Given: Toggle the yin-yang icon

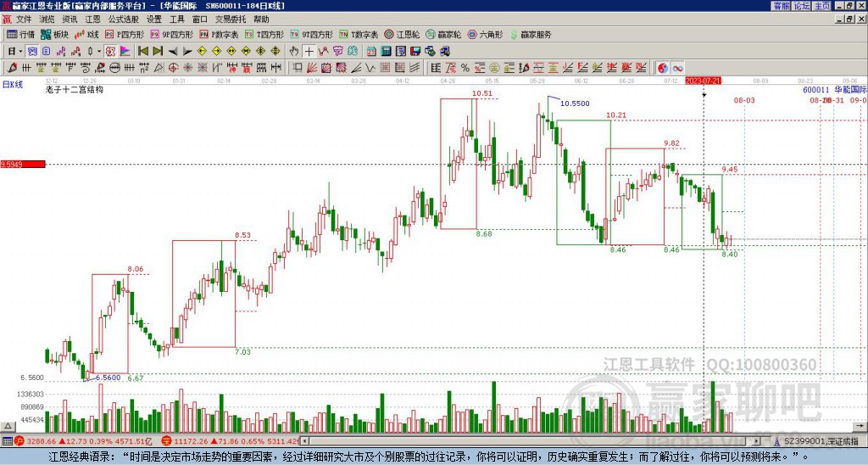Looking at the screenshot, I should 662,68.
